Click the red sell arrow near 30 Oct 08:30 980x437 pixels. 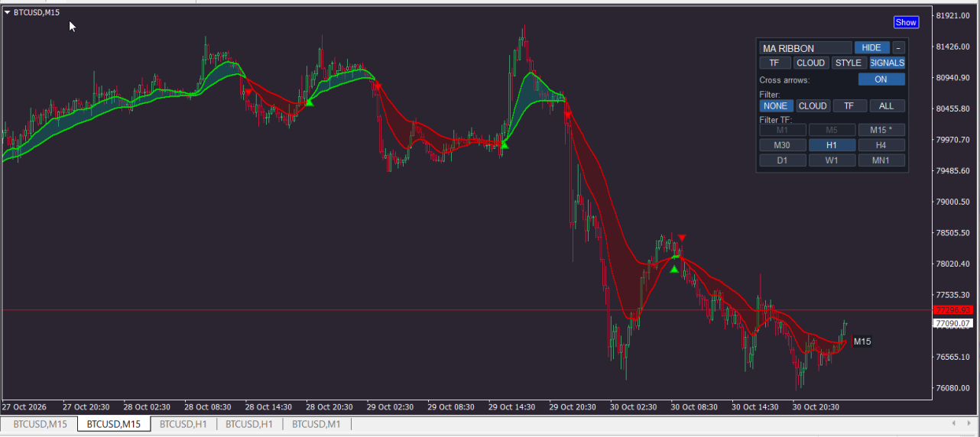click(x=682, y=238)
